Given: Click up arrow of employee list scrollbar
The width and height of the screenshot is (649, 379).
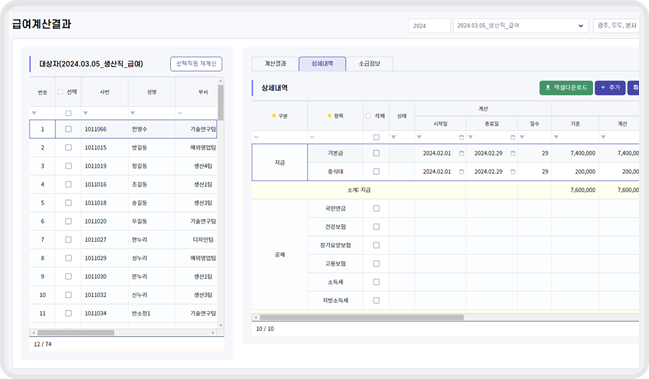Looking at the screenshot, I should tap(221, 81).
